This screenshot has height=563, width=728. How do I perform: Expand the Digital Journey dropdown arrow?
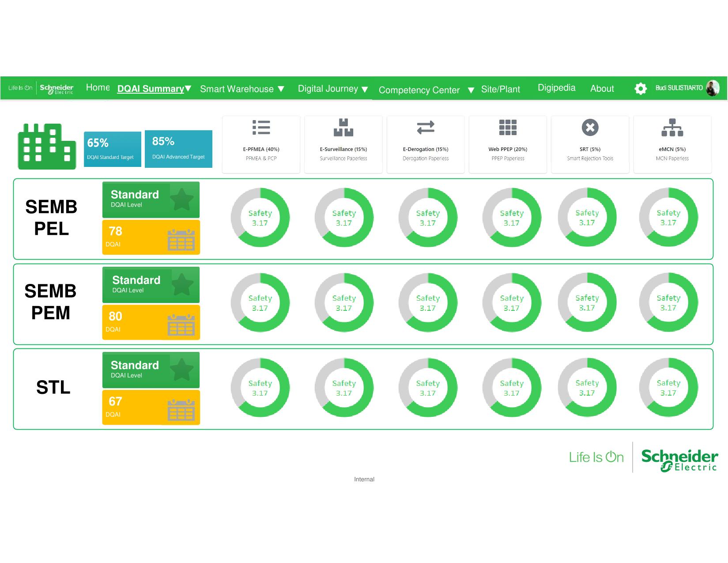(365, 89)
